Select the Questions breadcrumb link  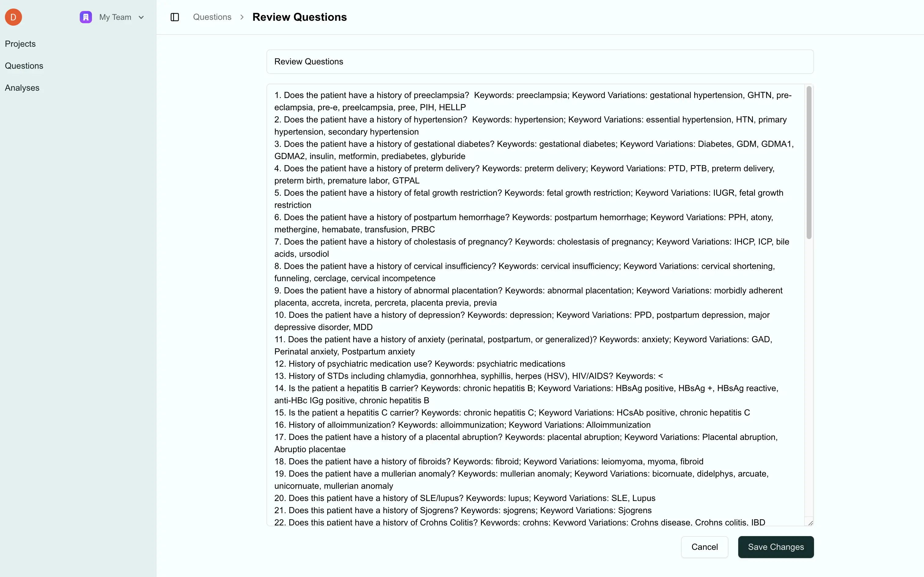212,17
